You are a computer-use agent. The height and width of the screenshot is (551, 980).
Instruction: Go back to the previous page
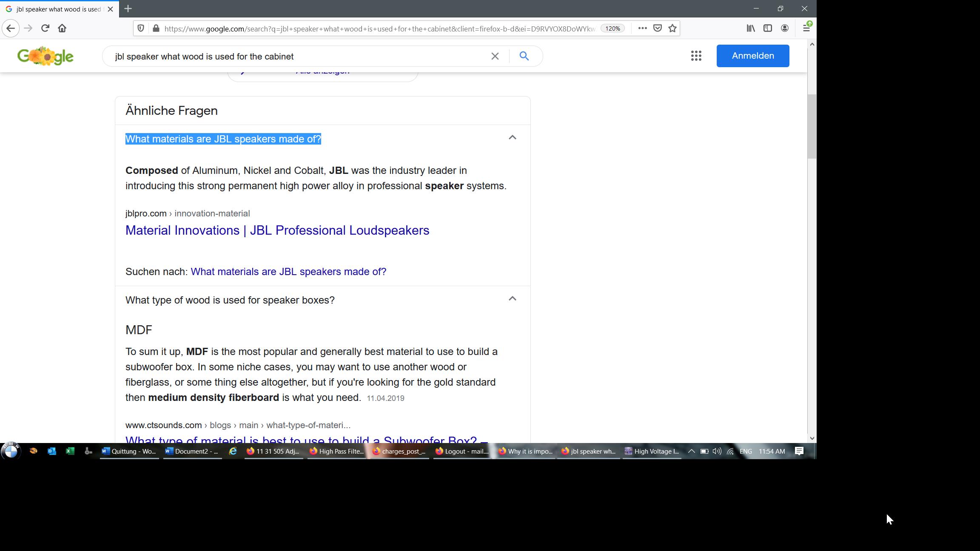point(11,28)
